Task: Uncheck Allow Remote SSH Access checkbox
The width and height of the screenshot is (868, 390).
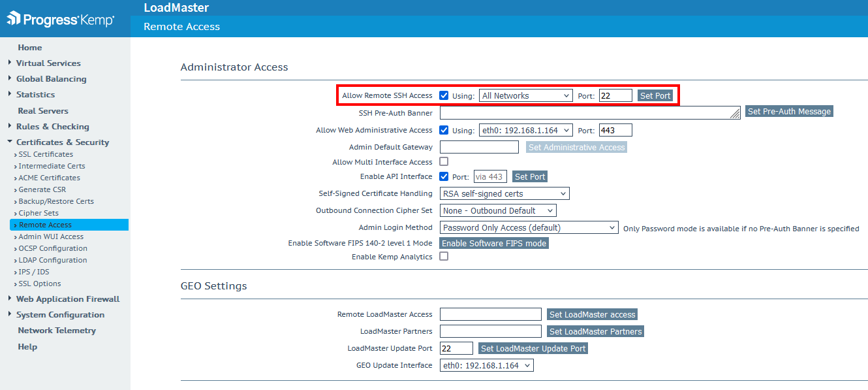Action: 444,95
